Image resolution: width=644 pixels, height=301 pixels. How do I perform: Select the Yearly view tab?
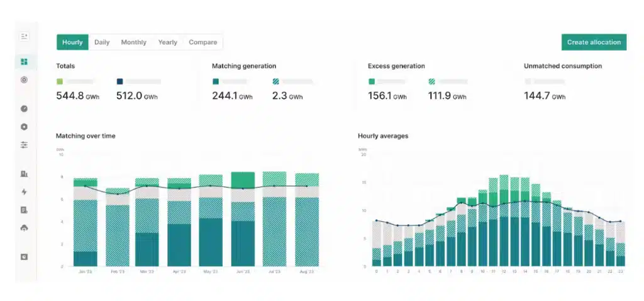pyautogui.click(x=167, y=42)
